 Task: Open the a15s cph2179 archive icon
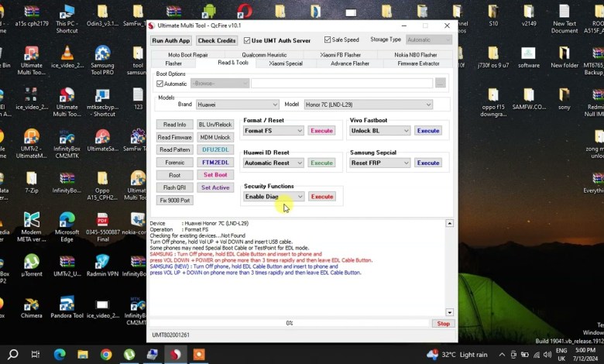[32, 15]
